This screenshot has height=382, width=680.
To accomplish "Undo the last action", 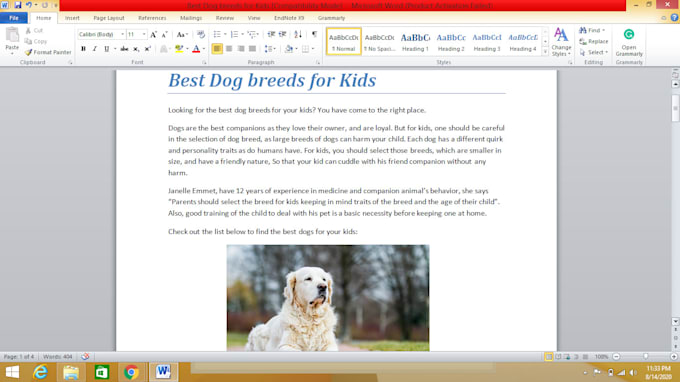I will 29,5.
